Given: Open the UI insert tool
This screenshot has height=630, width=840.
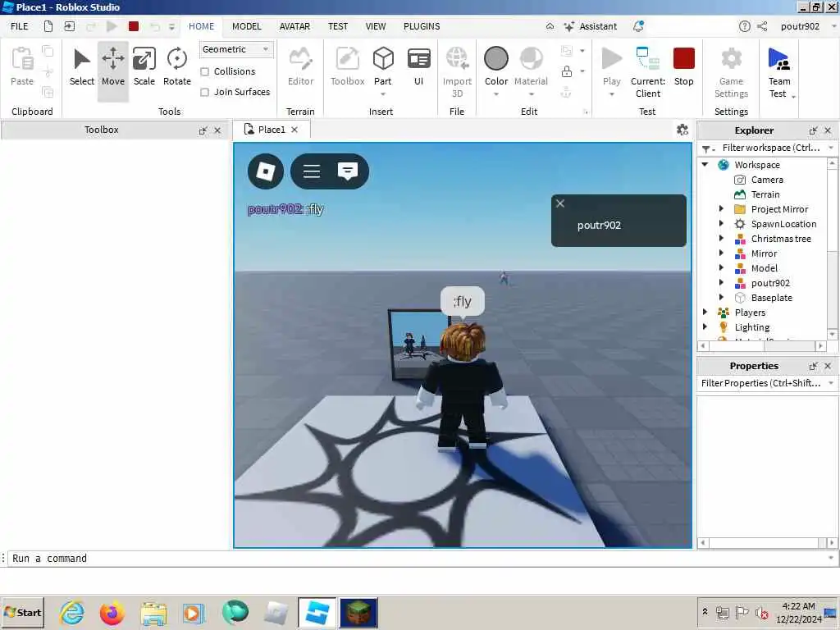Looking at the screenshot, I should pos(418,67).
